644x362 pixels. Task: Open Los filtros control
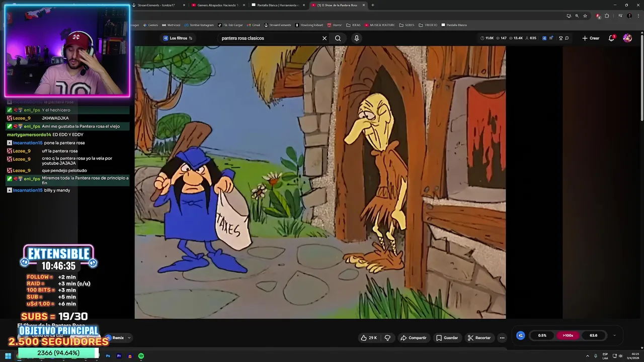tap(178, 38)
